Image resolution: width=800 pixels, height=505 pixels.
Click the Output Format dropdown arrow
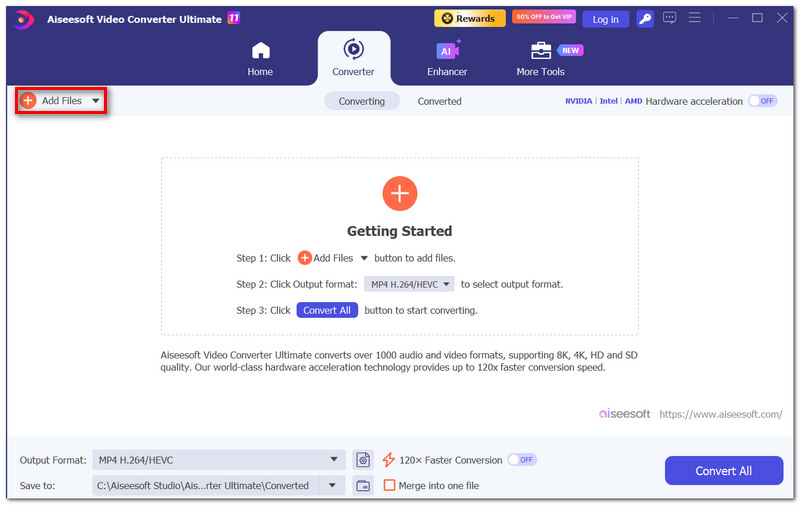pyautogui.click(x=334, y=460)
